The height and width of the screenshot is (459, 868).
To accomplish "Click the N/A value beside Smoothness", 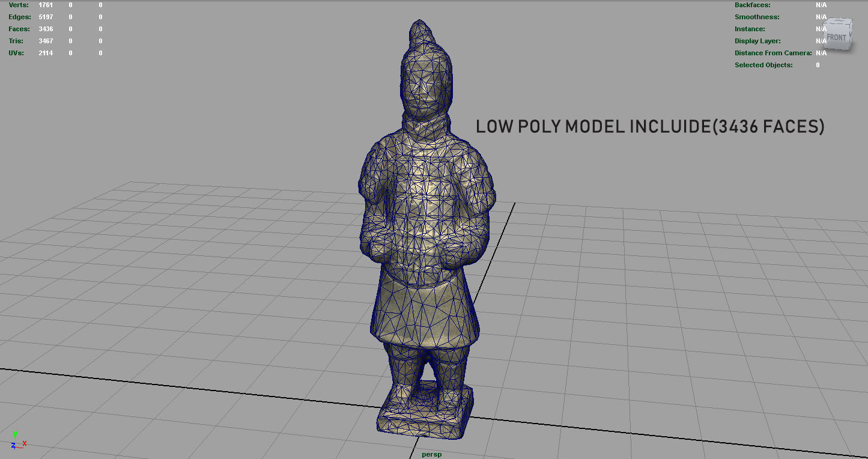I will (821, 17).
